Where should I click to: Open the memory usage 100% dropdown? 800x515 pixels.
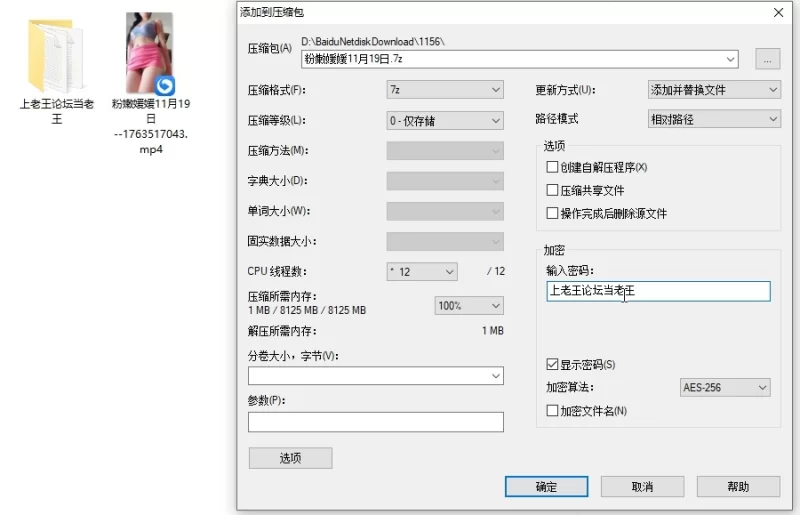[468, 306]
